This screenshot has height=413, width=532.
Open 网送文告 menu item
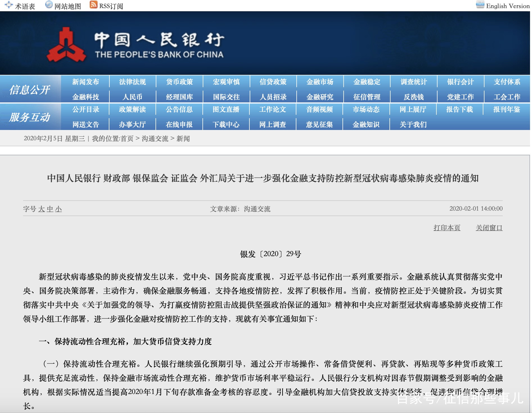pos(85,125)
